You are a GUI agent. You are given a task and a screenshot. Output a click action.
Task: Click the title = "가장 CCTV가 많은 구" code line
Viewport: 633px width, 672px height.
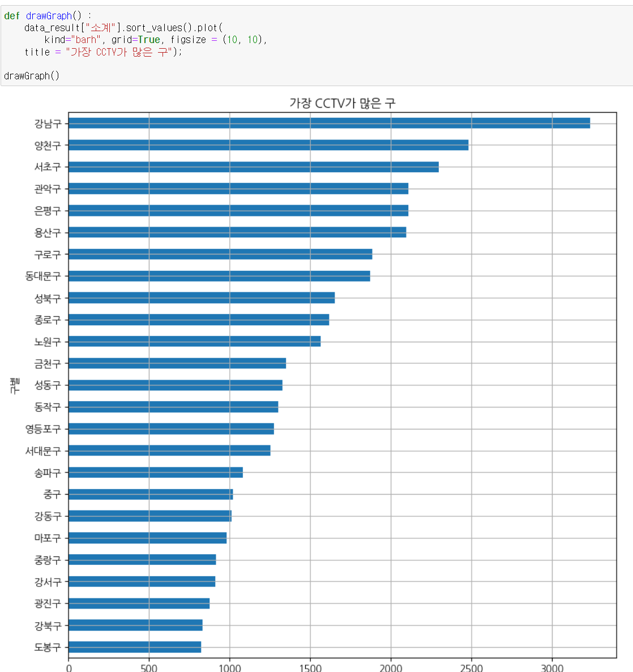pyautogui.click(x=103, y=52)
